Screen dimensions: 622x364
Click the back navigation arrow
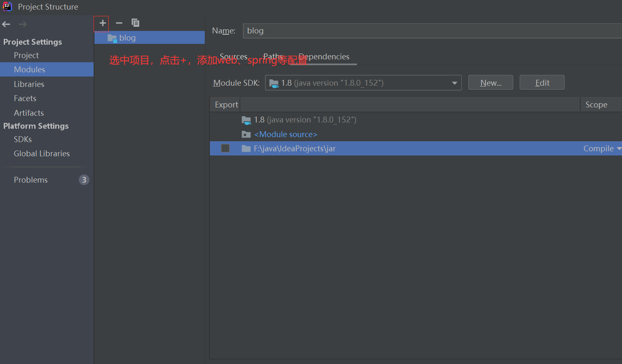click(6, 24)
